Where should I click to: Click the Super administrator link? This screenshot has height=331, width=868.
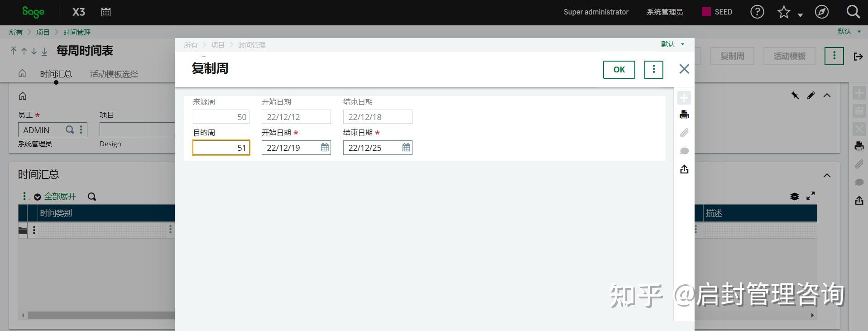click(596, 12)
